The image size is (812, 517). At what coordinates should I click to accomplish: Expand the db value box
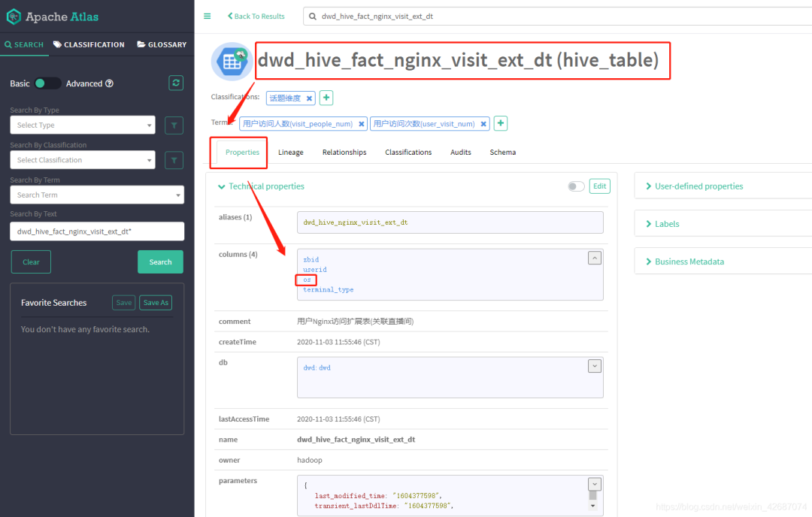coord(595,366)
